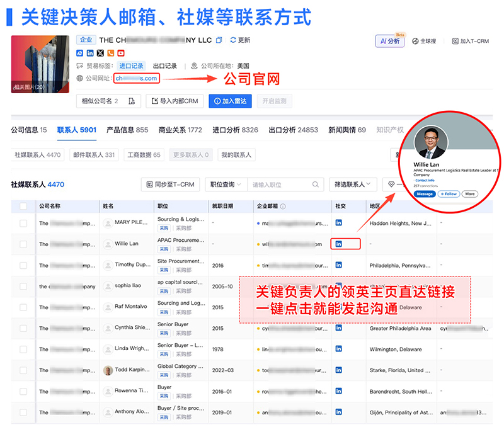Expand the More menu on Willie Lan's card
Image resolution: width=504 pixels, height=432 pixels.
coord(470,194)
